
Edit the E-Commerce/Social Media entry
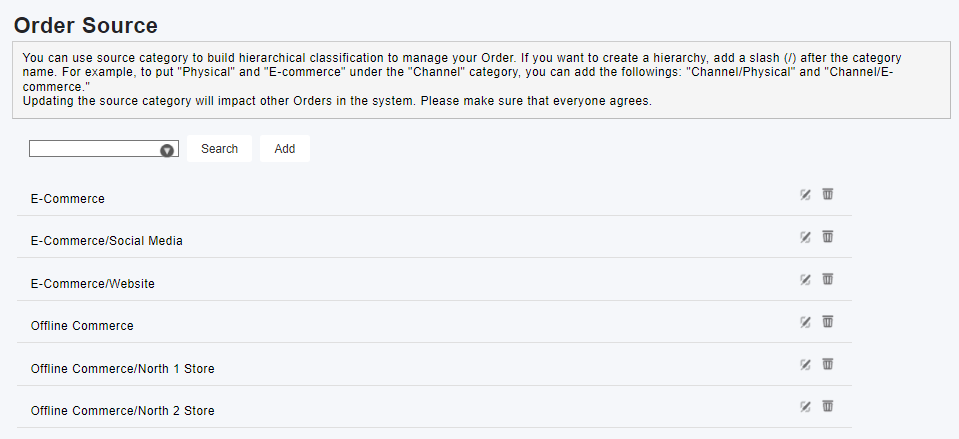click(x=805, y=237)
